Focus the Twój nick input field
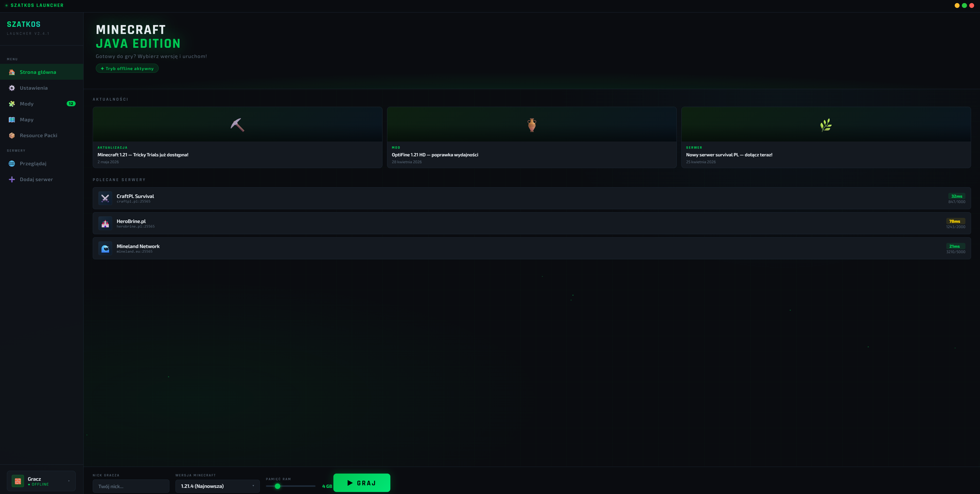This screenshot has height=494, width=980. 131,486
